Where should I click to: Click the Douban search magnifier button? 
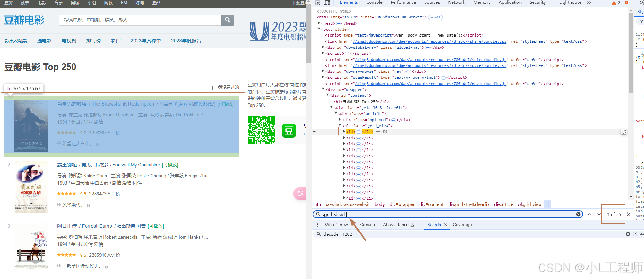pos(227,20)
